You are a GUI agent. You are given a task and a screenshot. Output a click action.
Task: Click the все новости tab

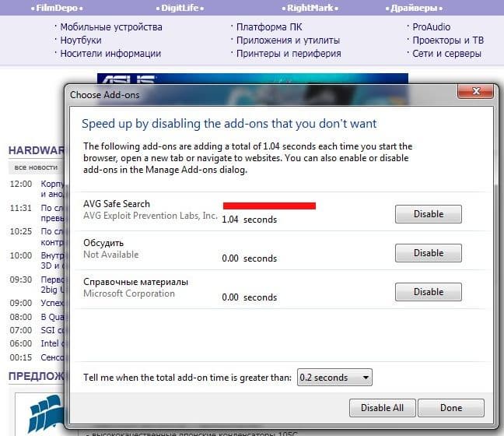[x=36, y=167]
